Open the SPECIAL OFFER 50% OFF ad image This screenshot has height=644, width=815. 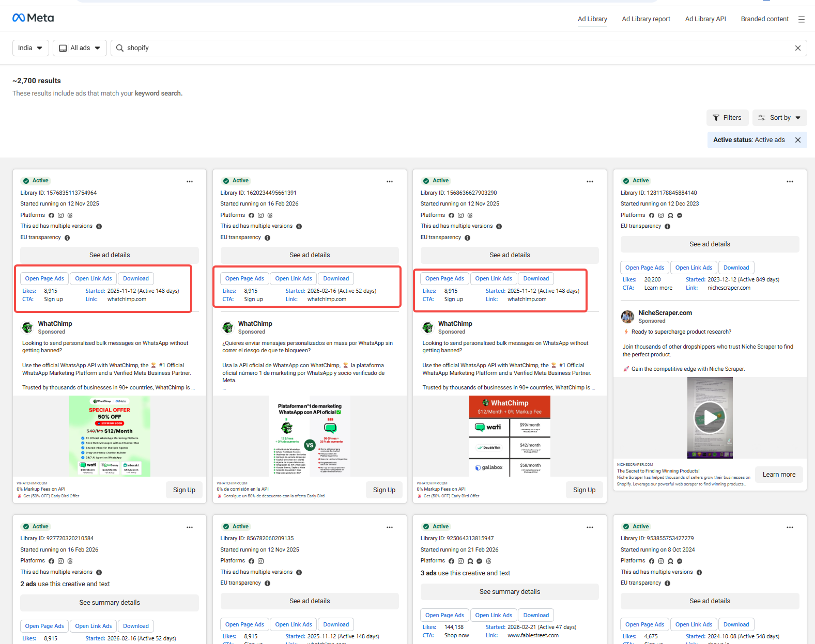coord(110,436)
